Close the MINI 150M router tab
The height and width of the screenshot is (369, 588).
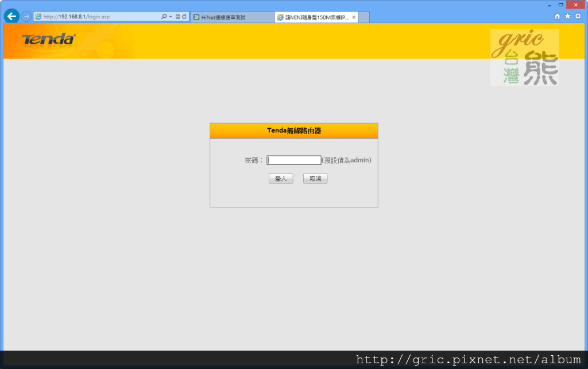click(354, 17)
